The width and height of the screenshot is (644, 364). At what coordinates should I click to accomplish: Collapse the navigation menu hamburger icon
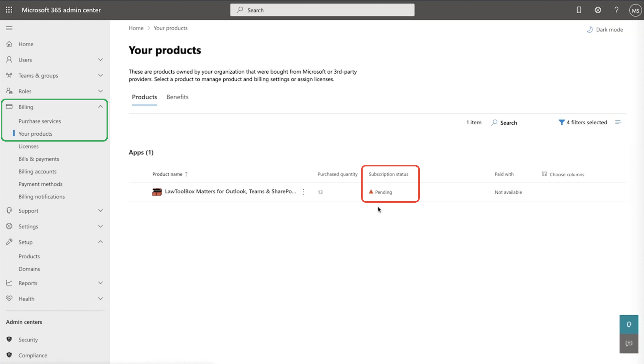(9, 28)
